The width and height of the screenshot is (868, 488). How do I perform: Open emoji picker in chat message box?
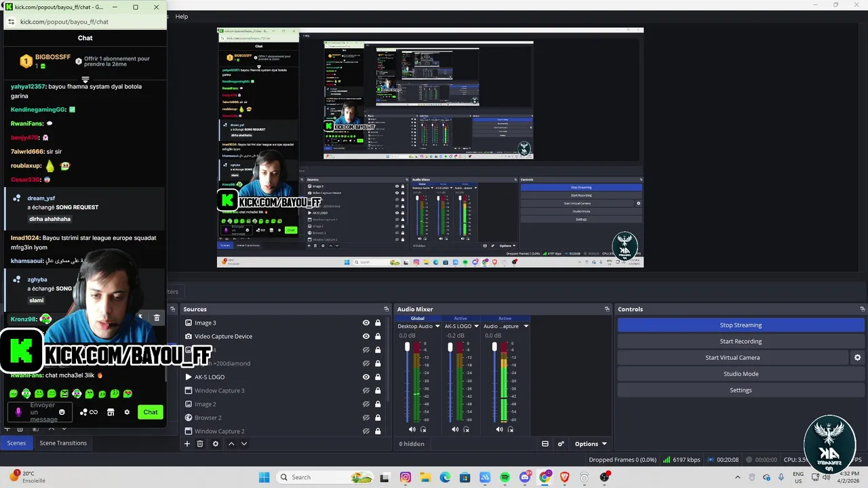pos(62,412)
